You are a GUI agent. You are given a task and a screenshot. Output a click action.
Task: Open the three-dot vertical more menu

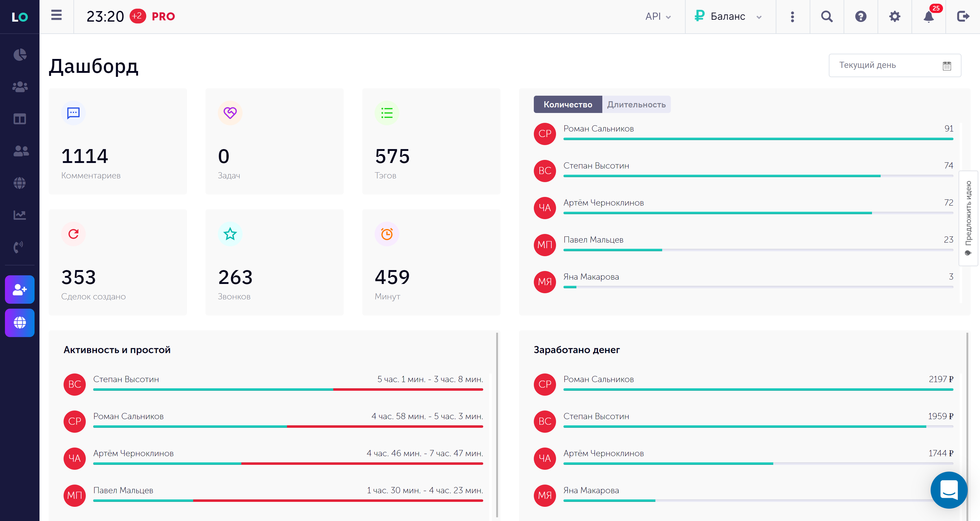coord(792,17)
